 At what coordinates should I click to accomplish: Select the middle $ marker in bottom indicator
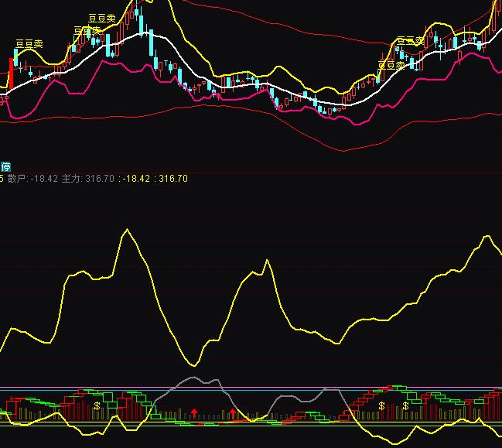coord(381,405)
